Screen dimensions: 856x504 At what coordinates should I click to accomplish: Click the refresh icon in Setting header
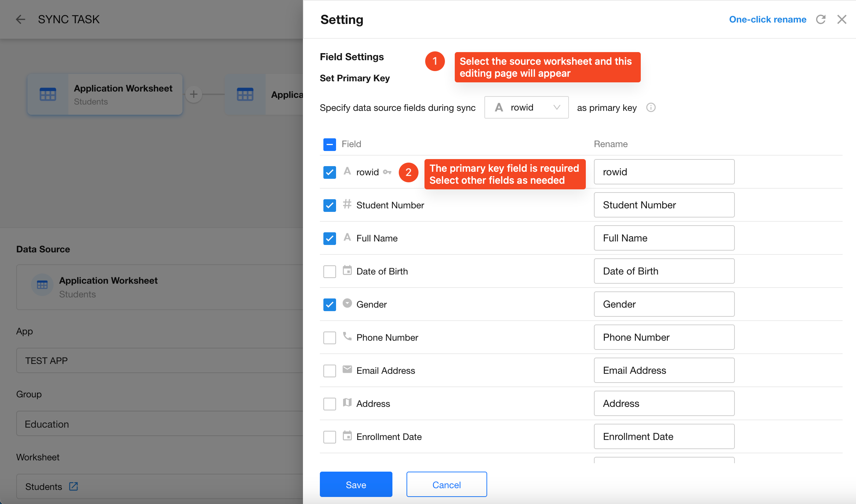tap(820, 19)
